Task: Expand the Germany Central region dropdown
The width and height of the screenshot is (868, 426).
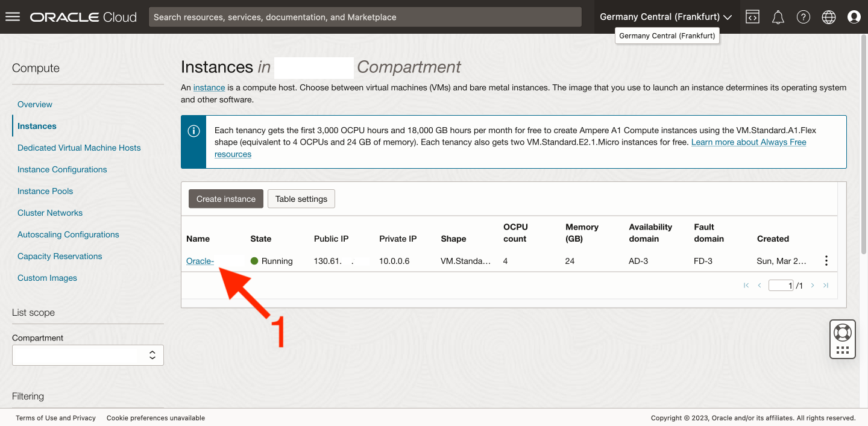Action: coord(665,17)
